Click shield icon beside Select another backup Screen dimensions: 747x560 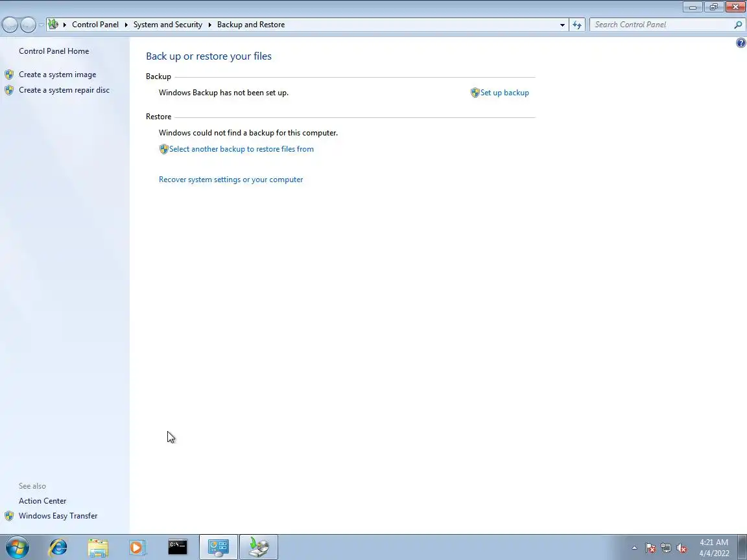click(164, 149)
